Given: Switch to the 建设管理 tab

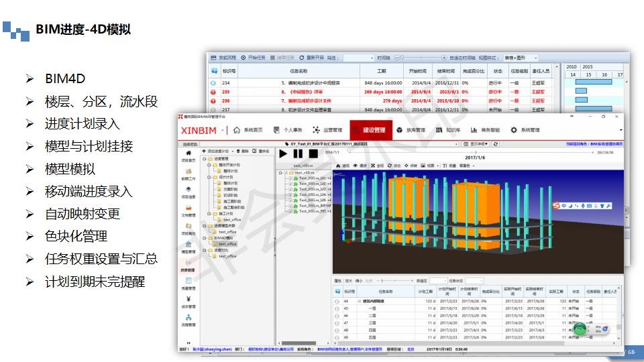Looking at the screenshot, I should click(371, 130).
